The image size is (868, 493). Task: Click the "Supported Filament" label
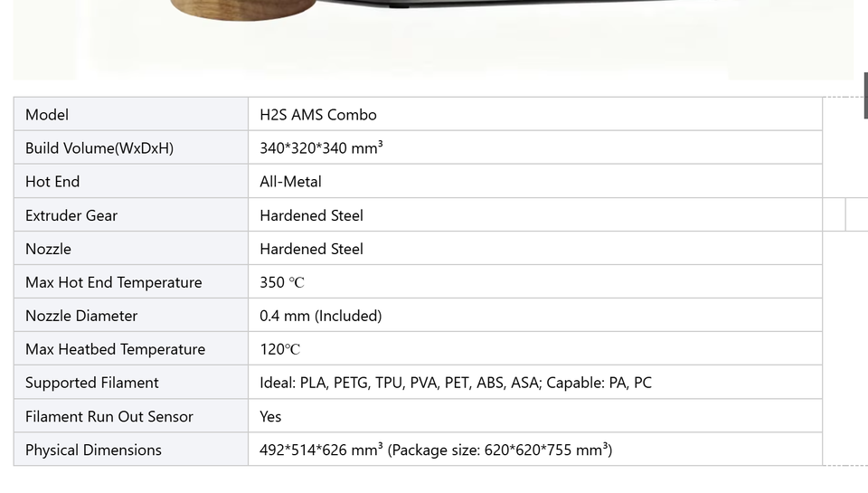click(x=92, y=383)
